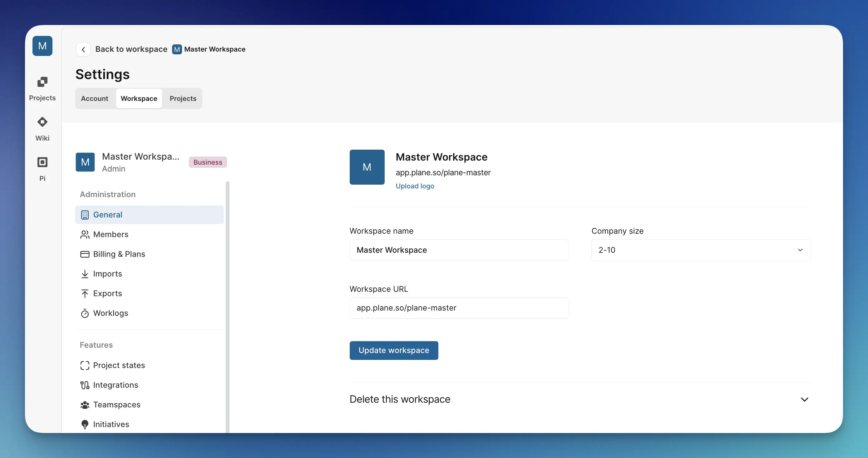Open the Members settings page
868x458 pixels.
tap(149, 234)
